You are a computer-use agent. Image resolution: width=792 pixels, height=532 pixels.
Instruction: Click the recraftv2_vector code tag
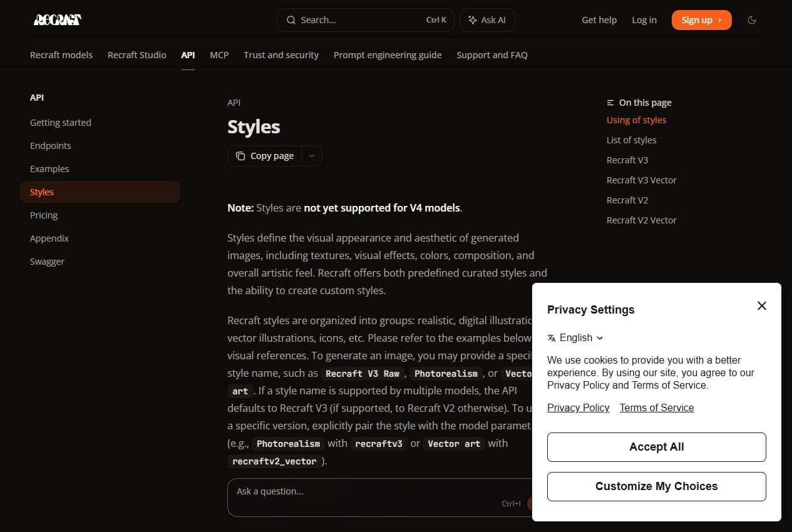[274, 461]
